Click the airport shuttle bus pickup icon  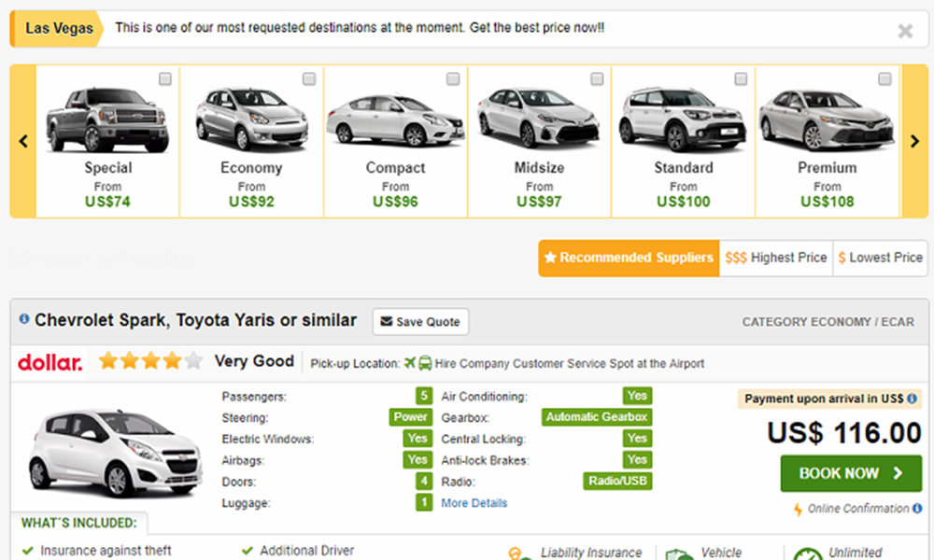point(425,363)
